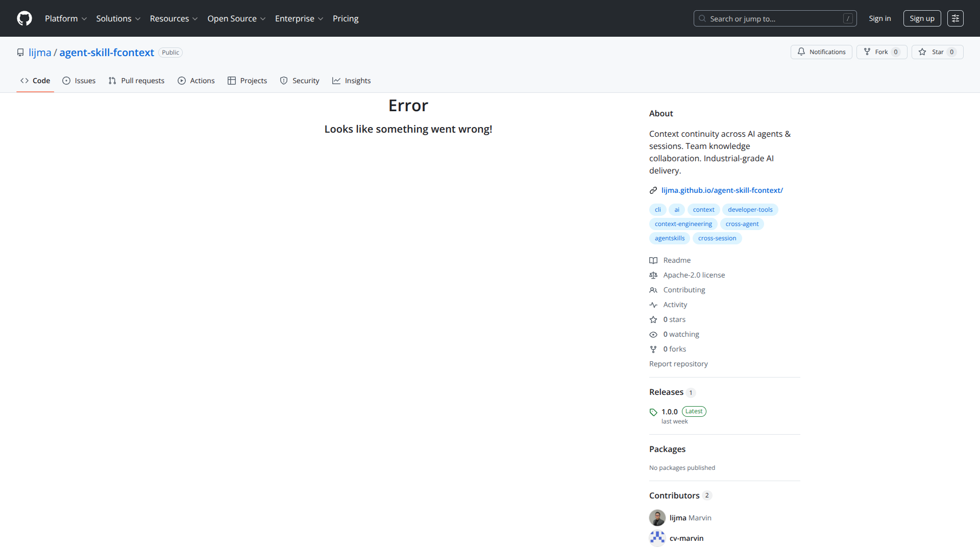Expand the Open Source dropdown menu
980x551 pixels.
236,18
